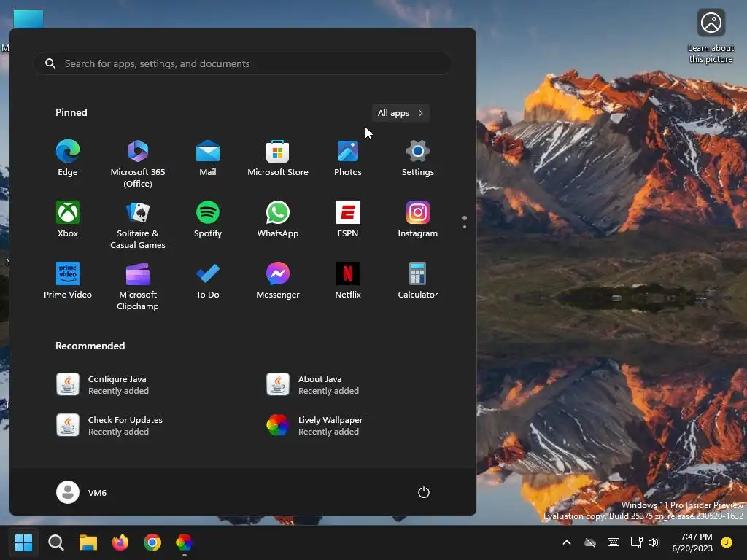The width and height of the screenshot is (747, 560).
Task: Open the Netflix app
Action: click(348, 281)
